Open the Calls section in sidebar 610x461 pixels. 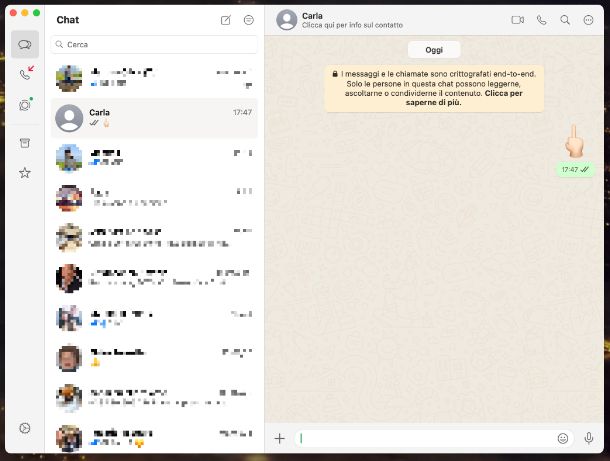(x=25, y=75)
